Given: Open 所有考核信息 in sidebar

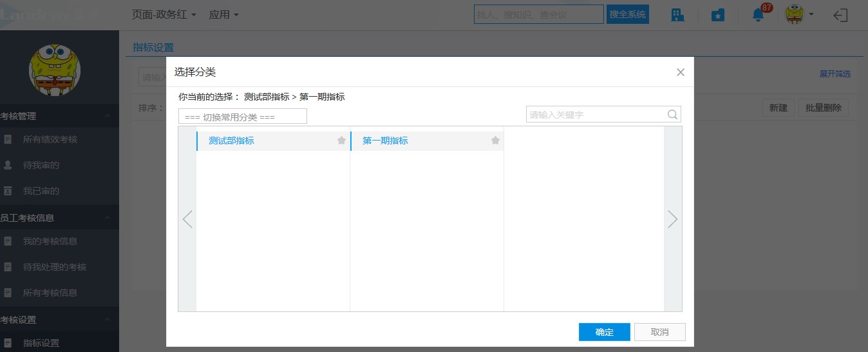Looking at the screenshot, I should 50,293.
